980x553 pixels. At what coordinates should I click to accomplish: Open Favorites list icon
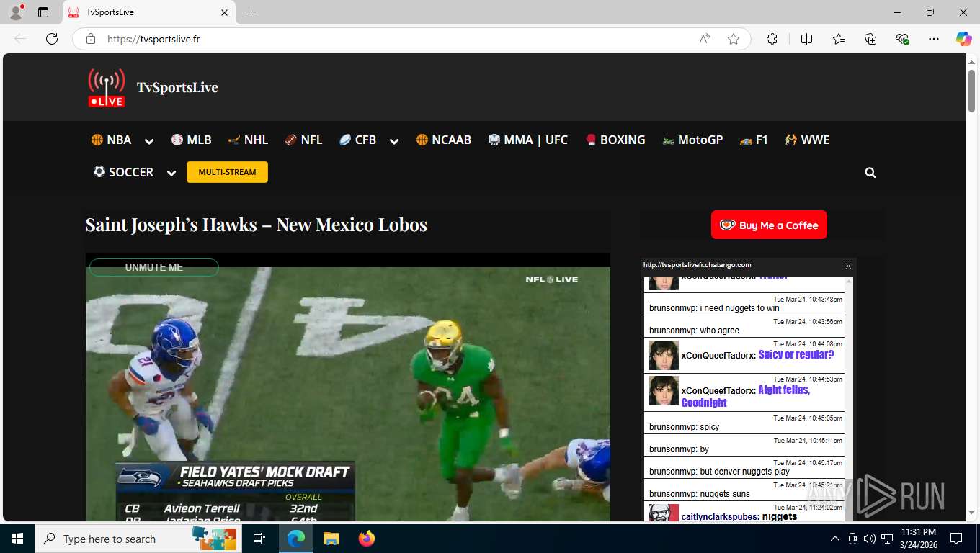pos(839,39)
